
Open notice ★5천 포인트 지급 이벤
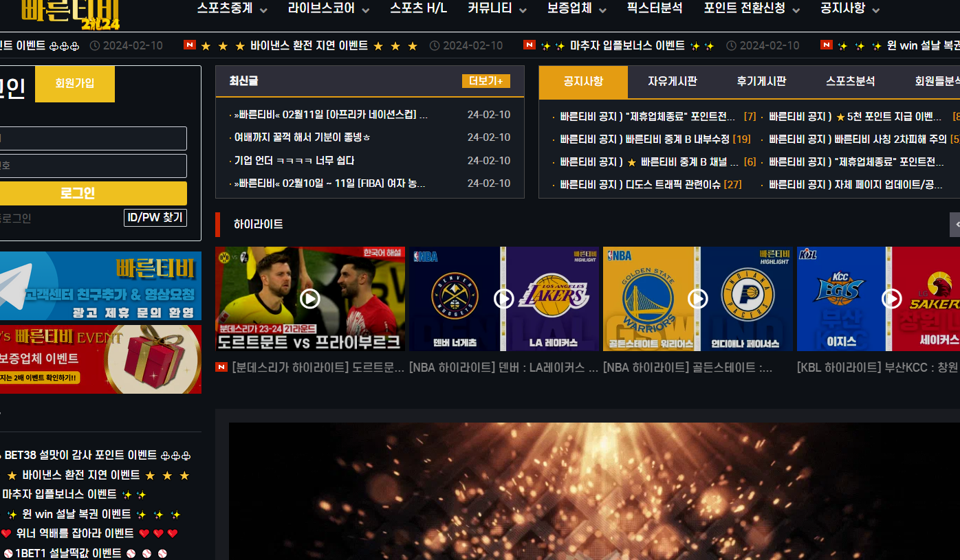(x=855, y=117)
